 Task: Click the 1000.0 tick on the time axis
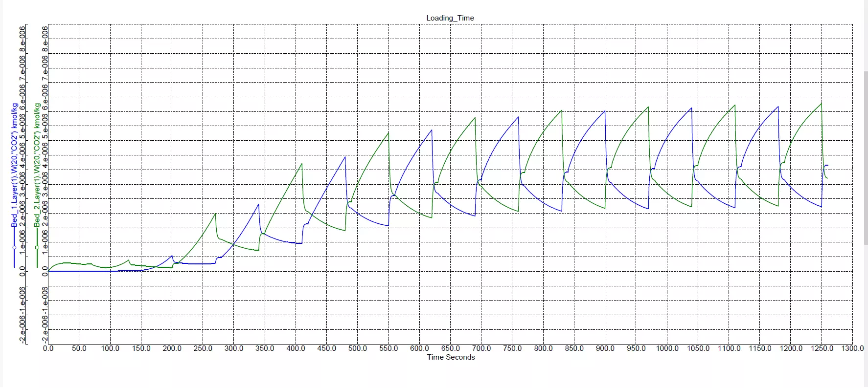(x=667, y=348)
